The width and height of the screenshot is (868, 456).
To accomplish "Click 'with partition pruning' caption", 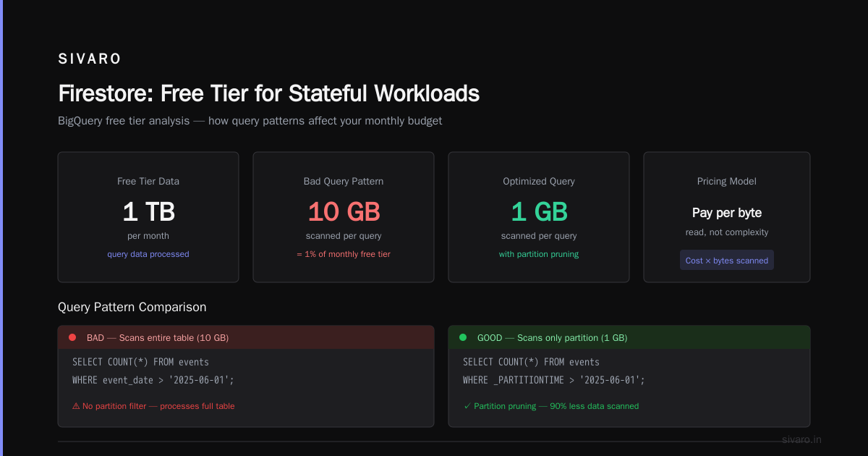I will click(x=539, y=254).
